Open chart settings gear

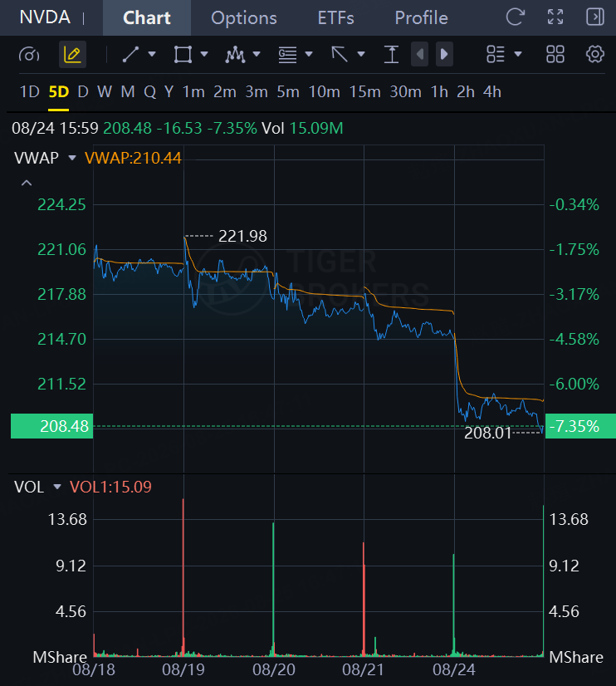[x=595, y=54]
